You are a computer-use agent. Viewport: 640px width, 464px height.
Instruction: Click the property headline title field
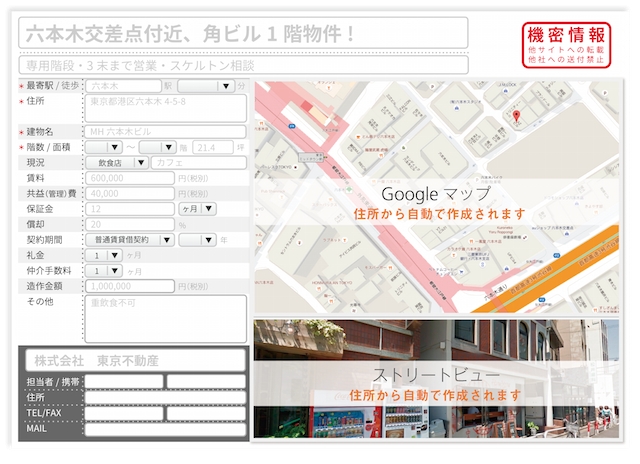point(244,33)
